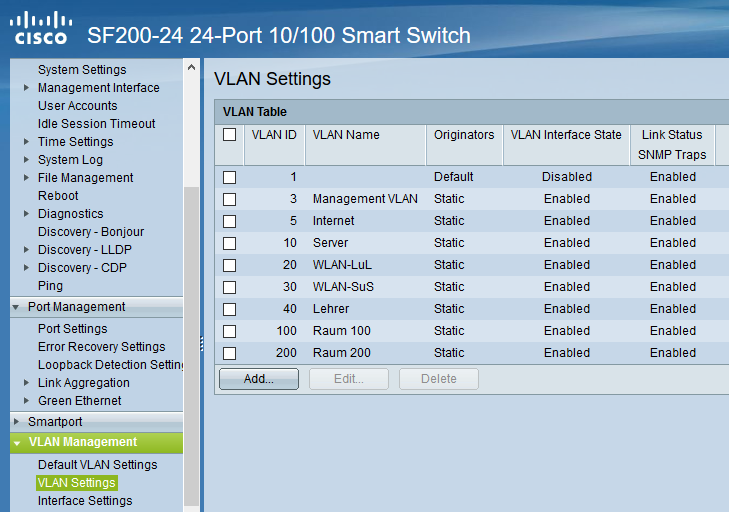The height and width of the screenshot is (512, 729).
Task: Open the Reboot page
Action: pos(58,196)
